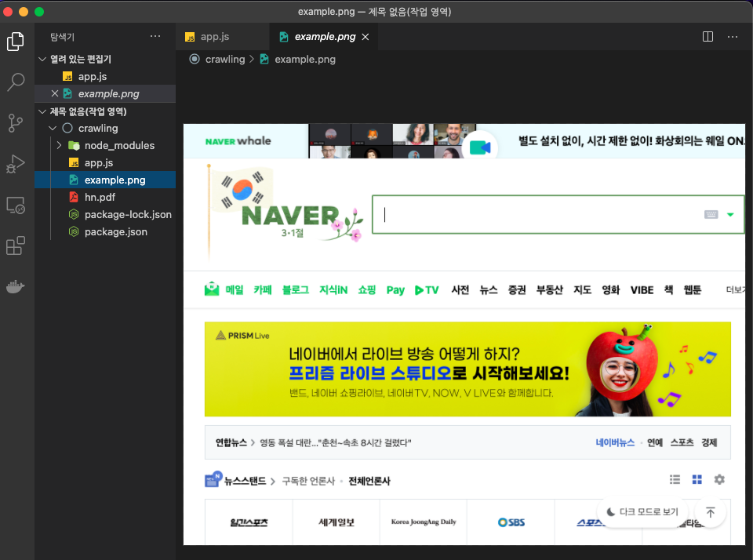Open app.js in the crawling folder
Viewport: 753px width, 560px height.
(99, 163)
